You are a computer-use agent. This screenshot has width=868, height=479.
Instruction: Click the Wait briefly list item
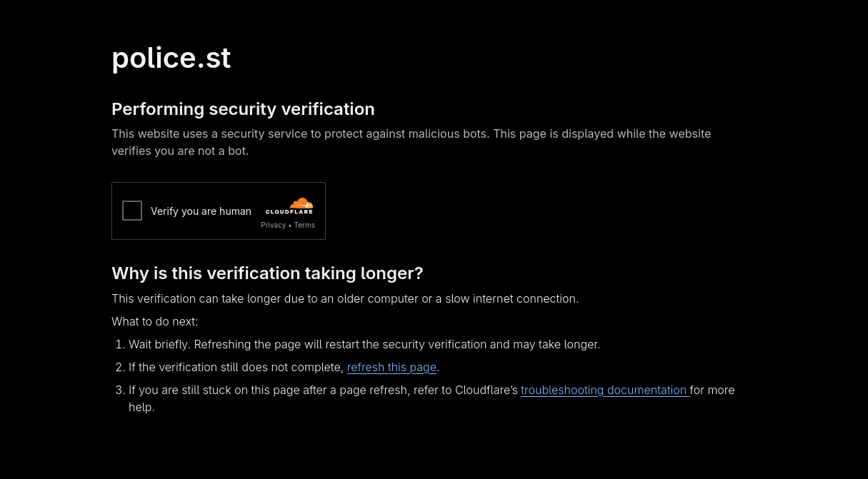364,344
